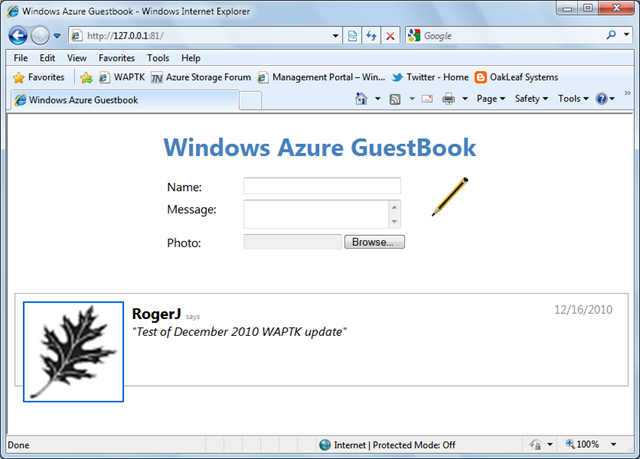Click the Windows Azure GuestBook heading
The width and height of the screenshot is (640, 459).
coord(320,147)
